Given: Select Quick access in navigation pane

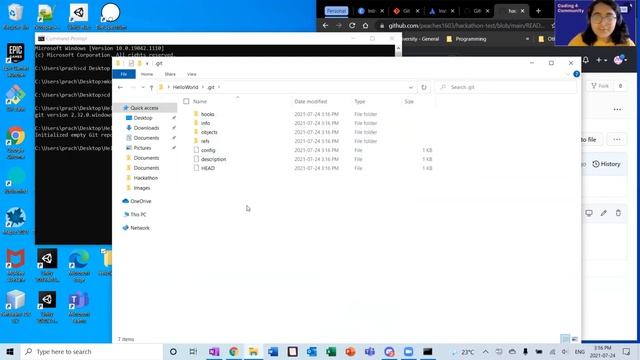Looking at the screenshot, I should point(144,108).
